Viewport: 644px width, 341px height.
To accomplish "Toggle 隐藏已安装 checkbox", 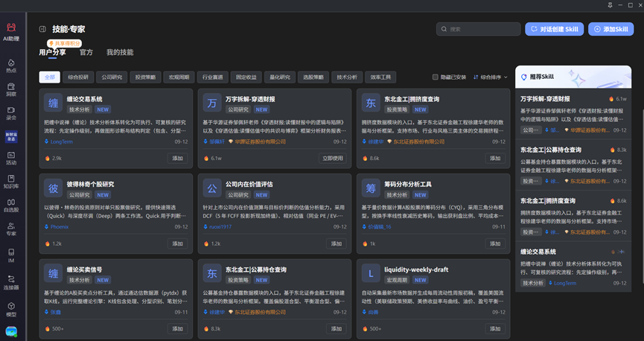I will coord(436,77).
